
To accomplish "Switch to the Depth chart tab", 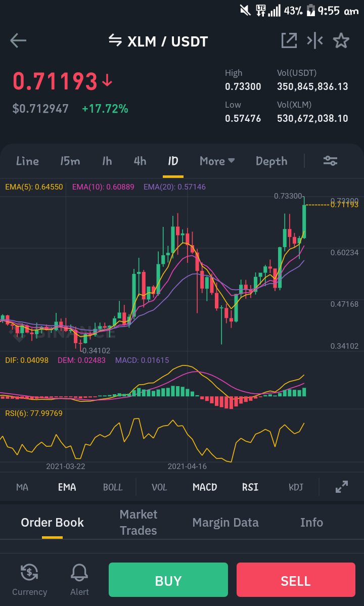I will pyautogui.click(x=271, y=161).
